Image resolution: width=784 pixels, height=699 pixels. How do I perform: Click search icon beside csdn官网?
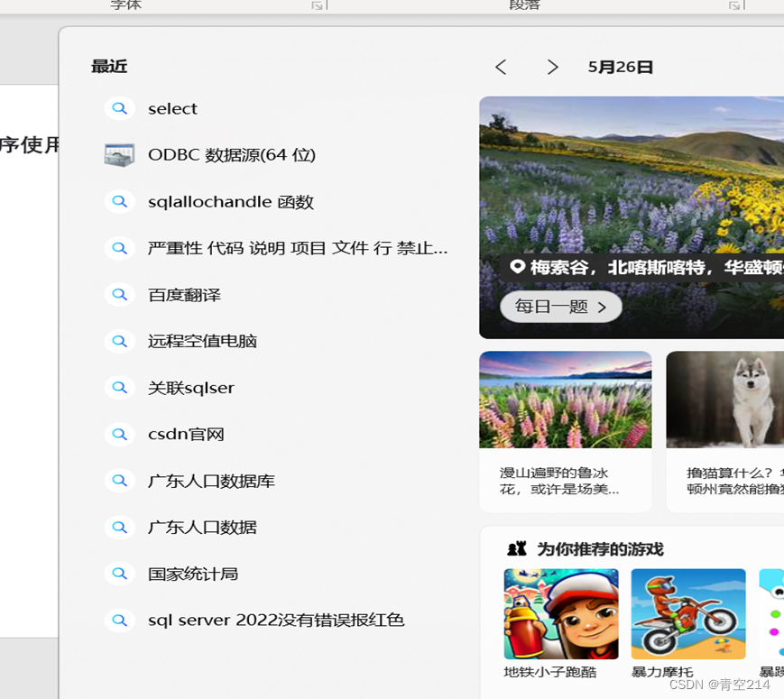pyautogui.click(x=119, y=434)
